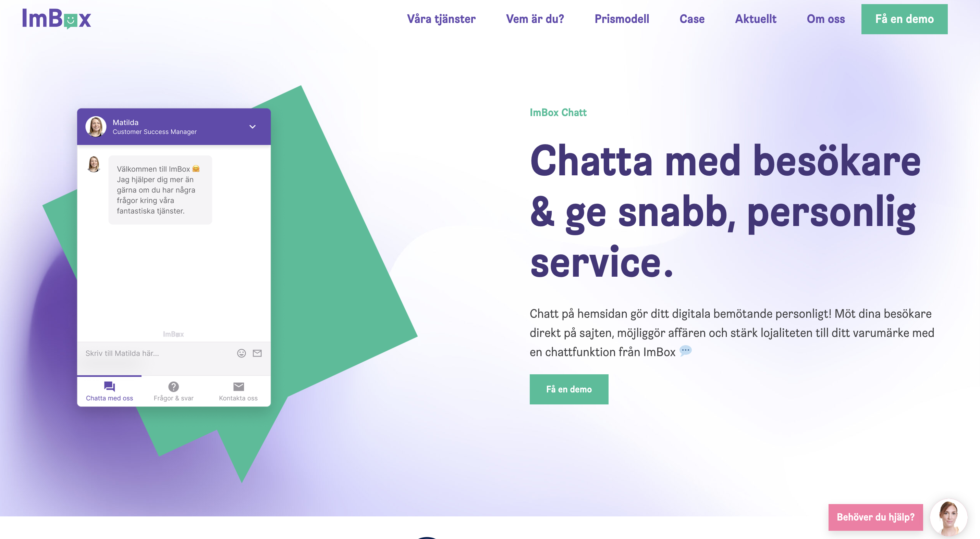This screenshot has height=539, width=980.
Task: Click the 'Om oss' navigation link
Action: click(825, 18)
